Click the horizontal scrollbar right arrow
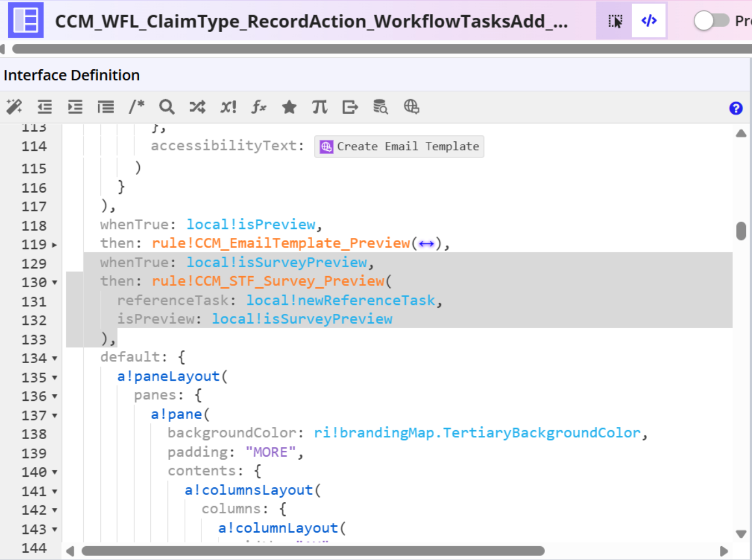This screenshot has width=752, height=560. pyautogui.click(x=724, y=551)
